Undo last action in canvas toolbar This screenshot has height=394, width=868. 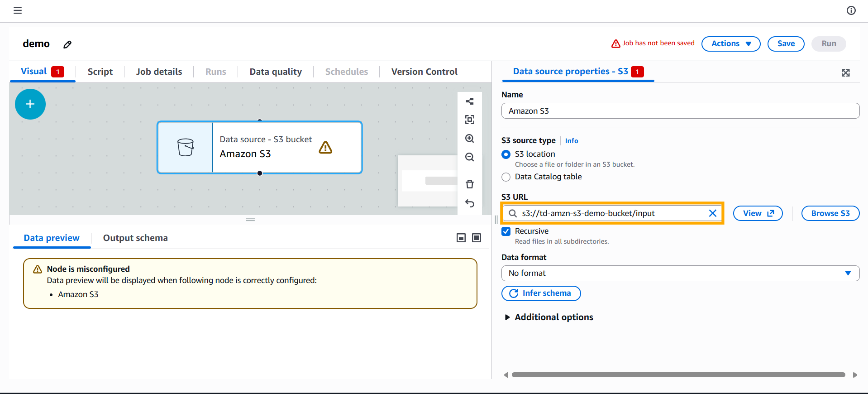[x=470, y=203]
